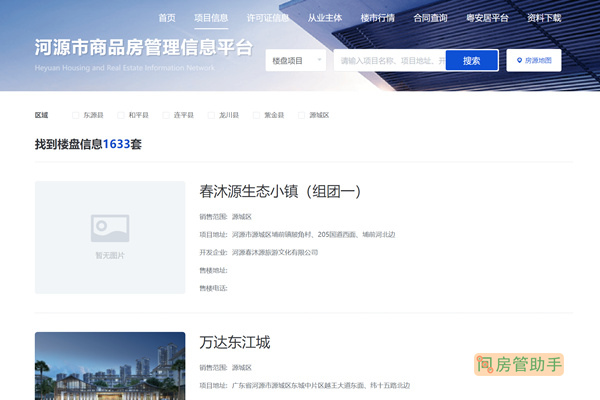The height and width of the screenshot is (400, 600).
Task: Open the 万达东江城 listing title
Action: [235, 342]
